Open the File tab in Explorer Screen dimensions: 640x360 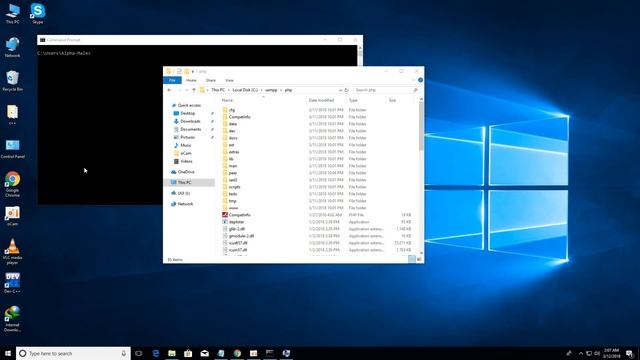[172, 80]
